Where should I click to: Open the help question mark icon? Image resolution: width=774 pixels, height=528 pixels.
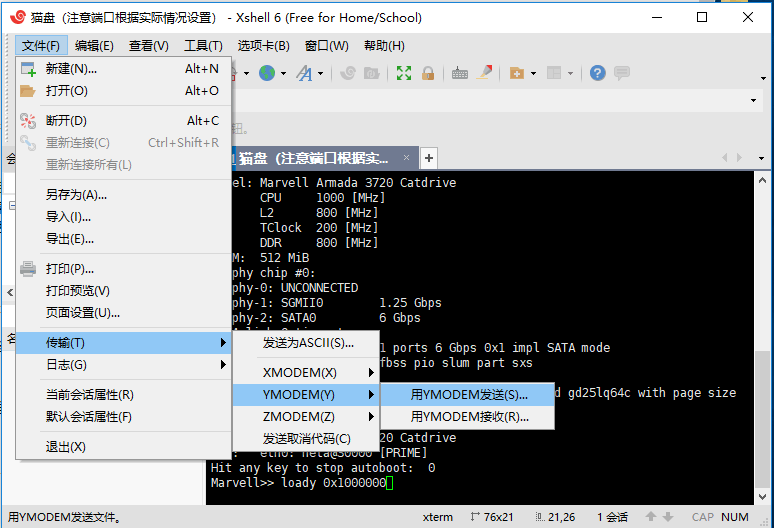(x=597, y=73)
